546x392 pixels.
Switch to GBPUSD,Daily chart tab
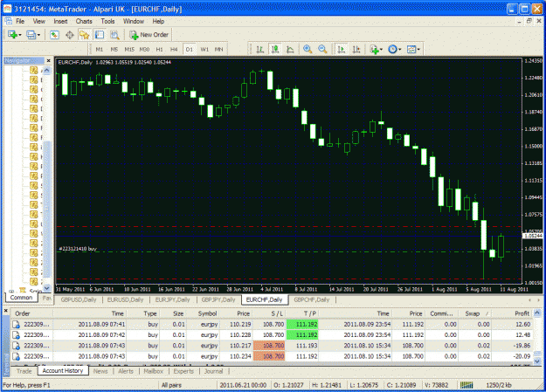pyautogui.click(x=79, y=299)
